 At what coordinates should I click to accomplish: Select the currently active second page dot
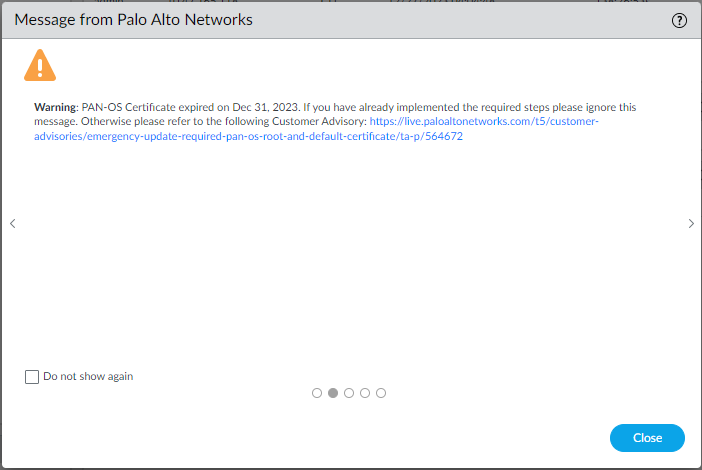click(333, 393)
